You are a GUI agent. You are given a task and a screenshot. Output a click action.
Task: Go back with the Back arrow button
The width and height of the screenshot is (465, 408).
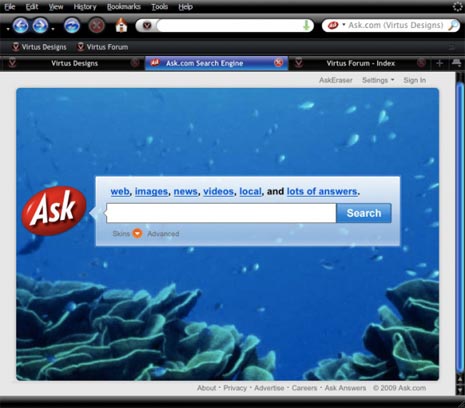click(21, 26)
